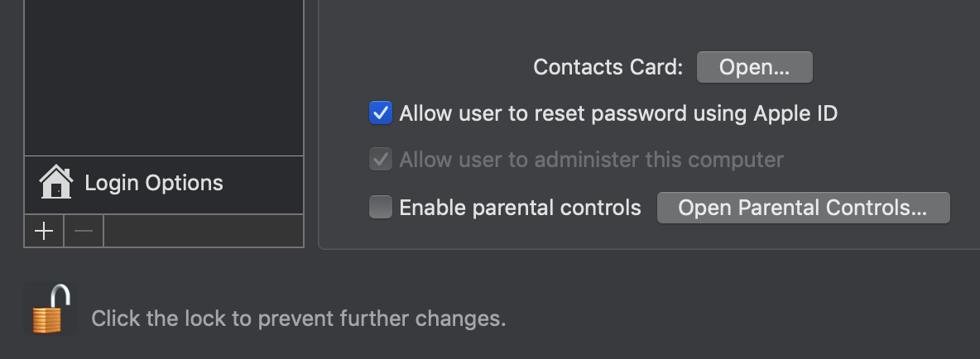This screenshot has width=980, height=359.
Task: Open the Contacts Card
Action: [754, 67]
